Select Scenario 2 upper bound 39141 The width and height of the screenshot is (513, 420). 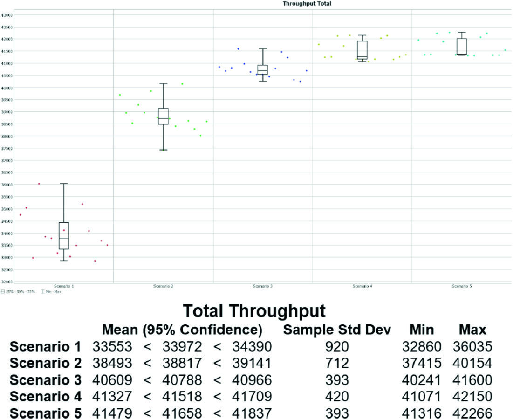(x=252, y=363)
